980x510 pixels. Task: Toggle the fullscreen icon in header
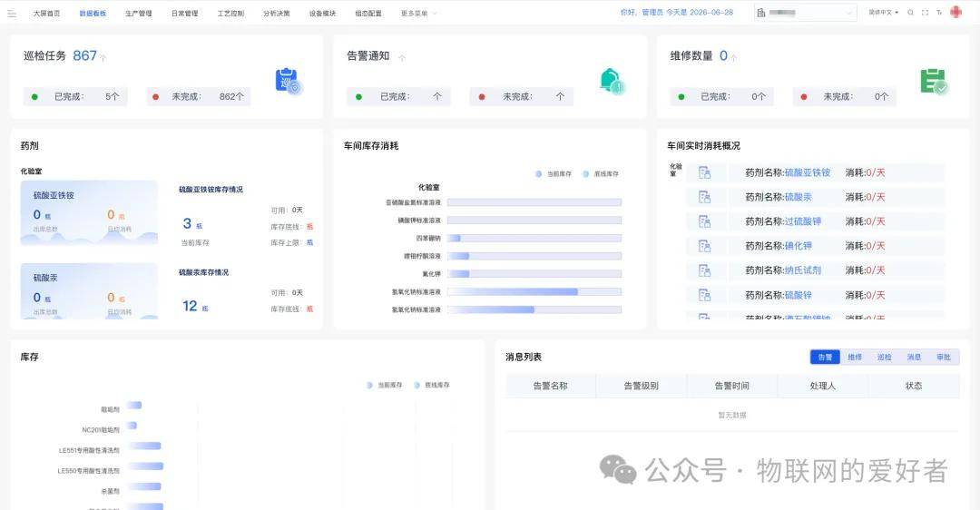pyautogui.click(x=925, y=13)
